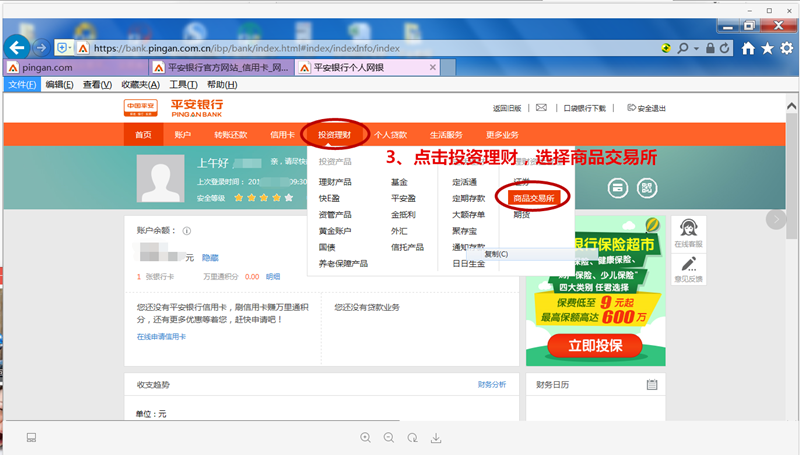Click 在线申请信用卡 link
Image resolution: width=800 pixels, height=455 pixels.
[x=161, y=337]
